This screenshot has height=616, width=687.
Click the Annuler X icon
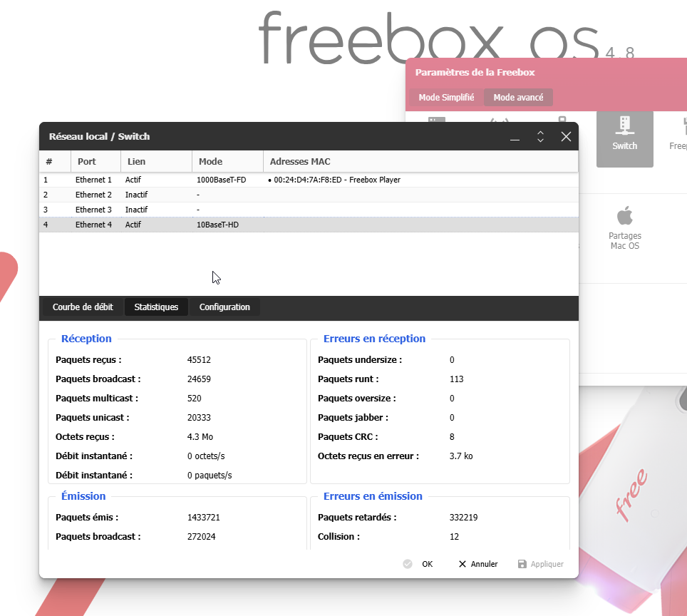click(463, 564)
